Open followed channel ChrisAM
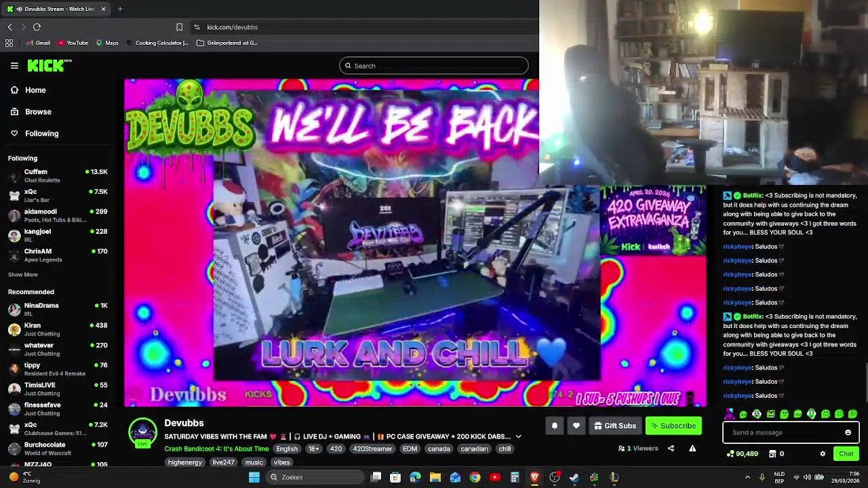This screenshot has height=488, width=868. (x=58, y=255)
